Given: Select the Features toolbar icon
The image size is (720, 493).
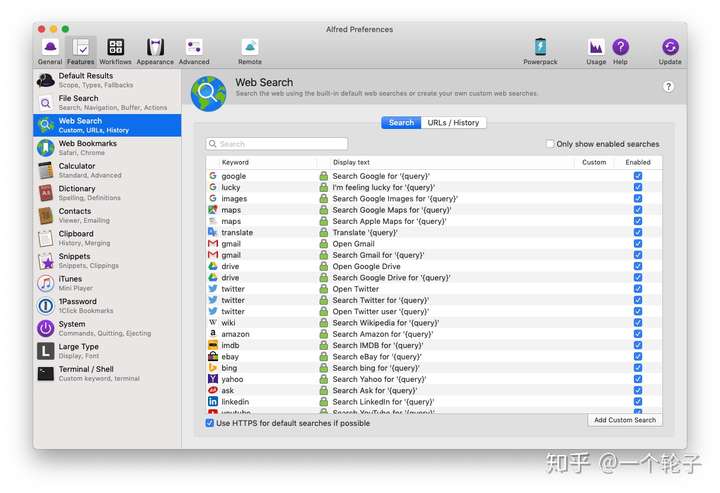Looking at the screenshot, I should [x=81, y=51].
